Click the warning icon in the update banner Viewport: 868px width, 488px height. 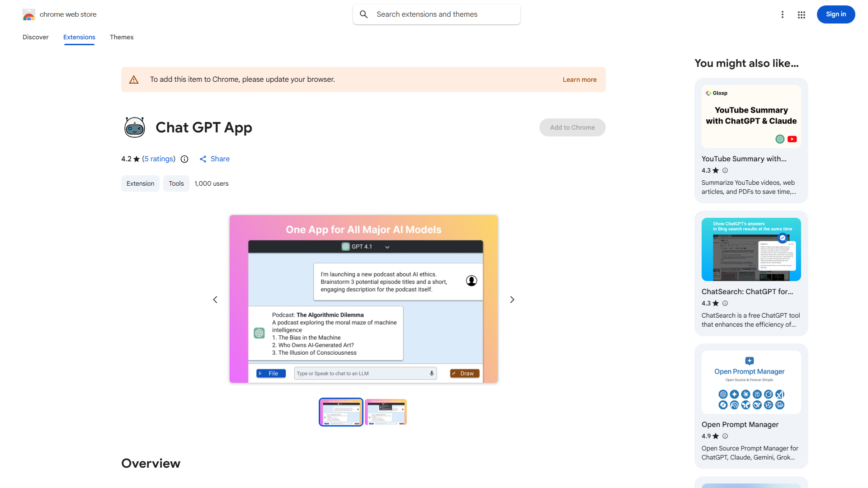click(x=134, y=79)
